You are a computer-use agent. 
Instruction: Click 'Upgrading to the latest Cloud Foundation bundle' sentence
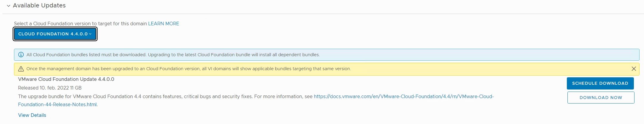click(x=234, y=55)
